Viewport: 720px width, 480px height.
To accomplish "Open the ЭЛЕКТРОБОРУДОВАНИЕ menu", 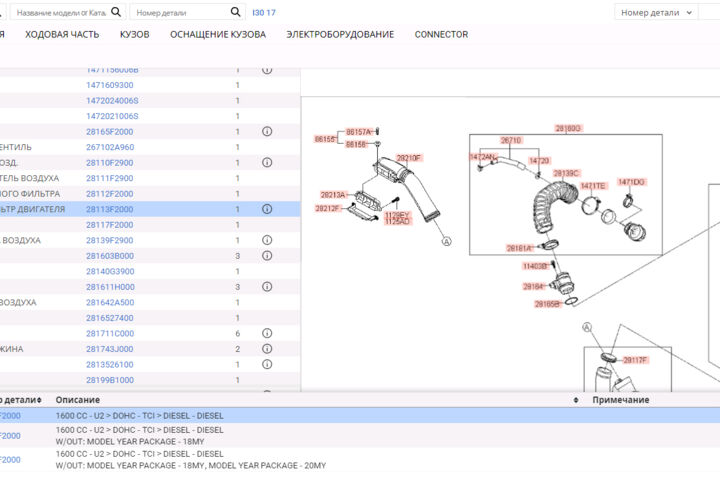I will tap(340, 34).
